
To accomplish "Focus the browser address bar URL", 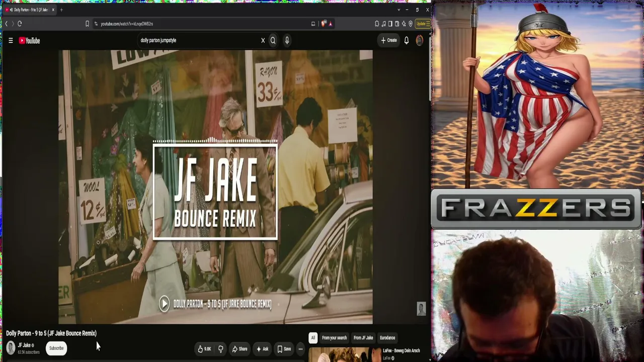I will pos(201,24).
